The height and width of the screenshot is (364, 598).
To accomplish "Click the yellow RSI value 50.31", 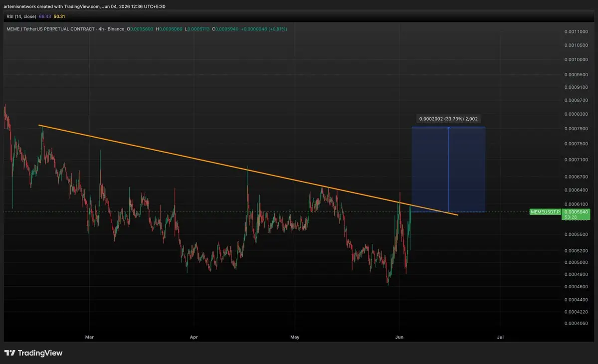I will (59, 16).
